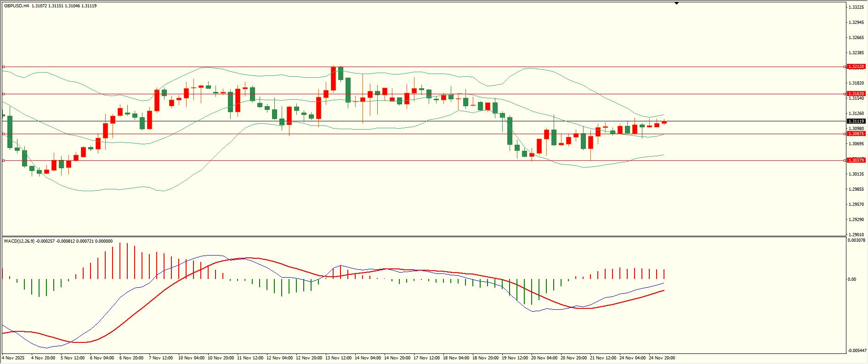This screenshot has width=868, height=364.
Task: Click left anchor square of 1.30379 line
Action: (4, 160)
